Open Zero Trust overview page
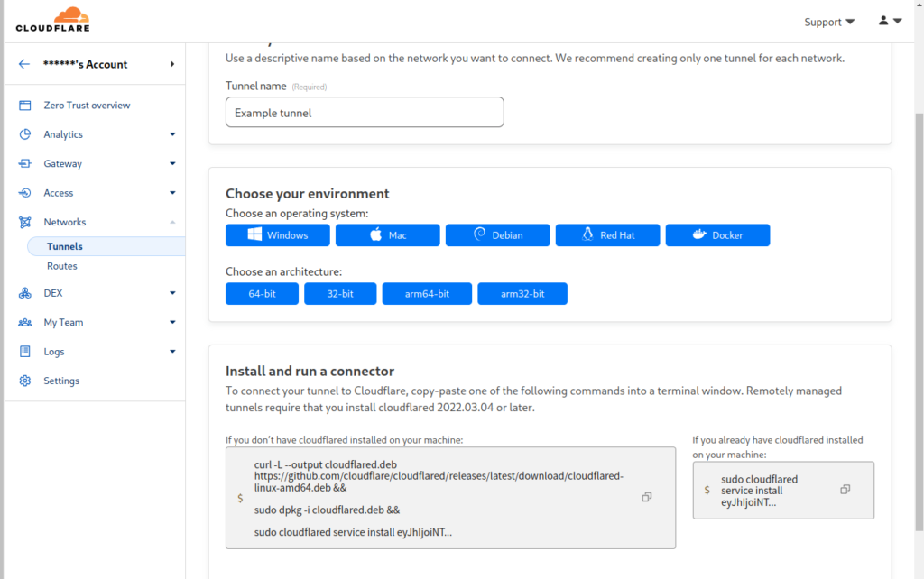 [87, 106]
